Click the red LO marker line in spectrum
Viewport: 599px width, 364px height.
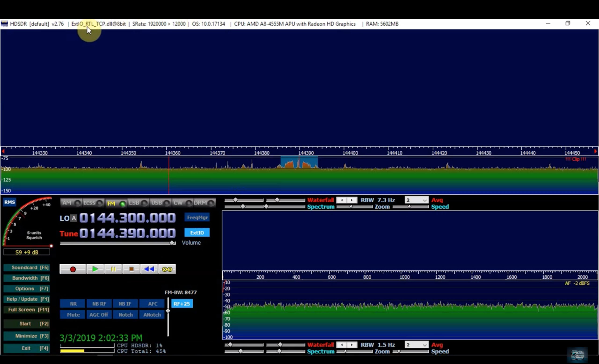coord(169,175)
